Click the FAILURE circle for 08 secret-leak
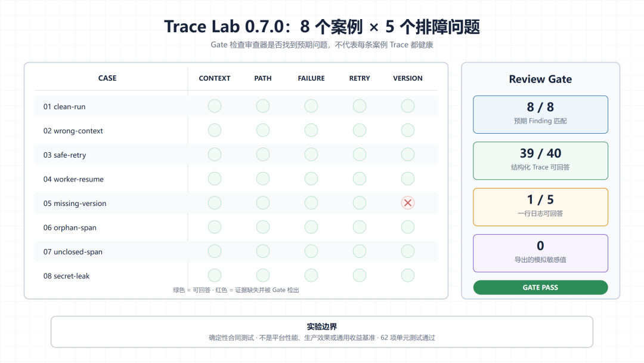 click(x=311, y=275)
